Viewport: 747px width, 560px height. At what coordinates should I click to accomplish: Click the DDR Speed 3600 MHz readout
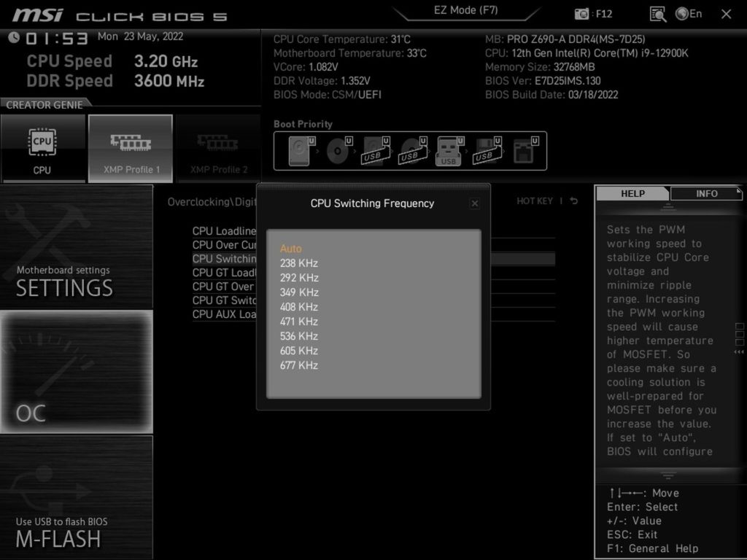click(115, 81)
